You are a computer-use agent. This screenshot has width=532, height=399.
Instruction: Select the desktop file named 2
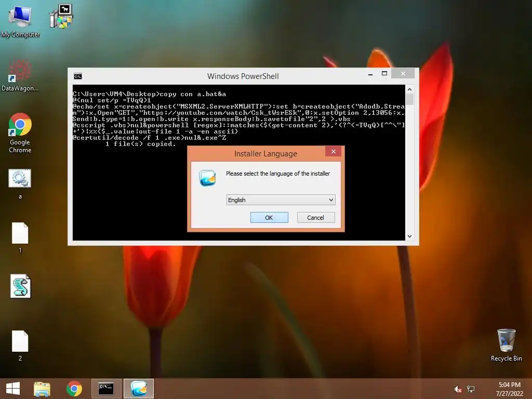20,345
